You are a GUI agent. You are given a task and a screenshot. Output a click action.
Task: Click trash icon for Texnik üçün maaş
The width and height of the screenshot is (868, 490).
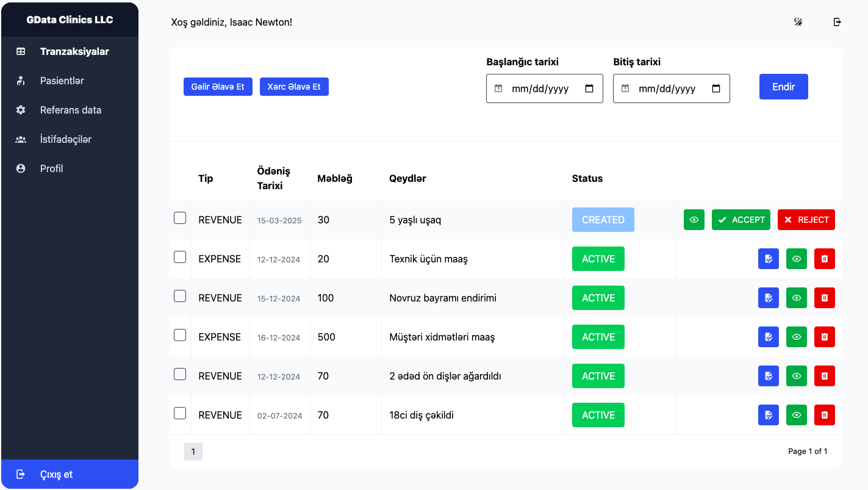[825, 259]
